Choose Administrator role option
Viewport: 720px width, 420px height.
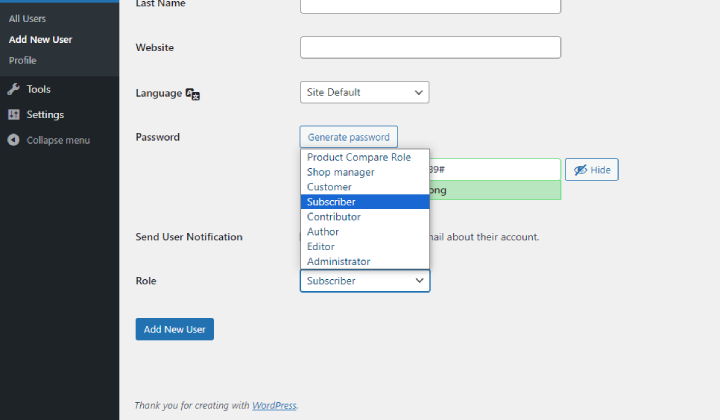(x=339, y=262)
